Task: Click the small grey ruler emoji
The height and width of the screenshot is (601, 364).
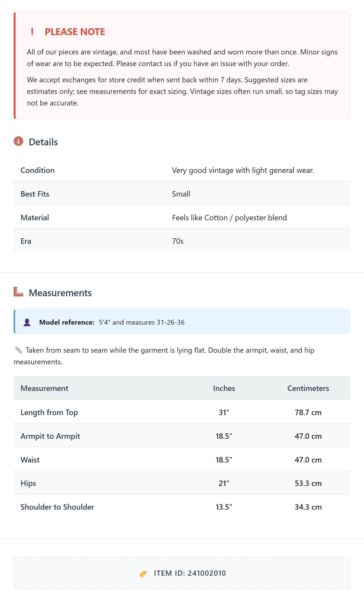Action: (18, 350)
